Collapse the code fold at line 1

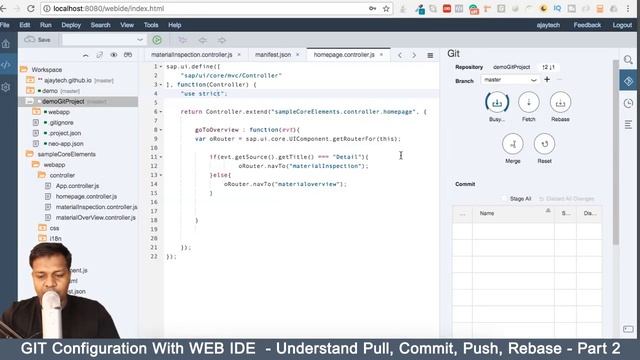pyautogui.click(x=161, y=67)
